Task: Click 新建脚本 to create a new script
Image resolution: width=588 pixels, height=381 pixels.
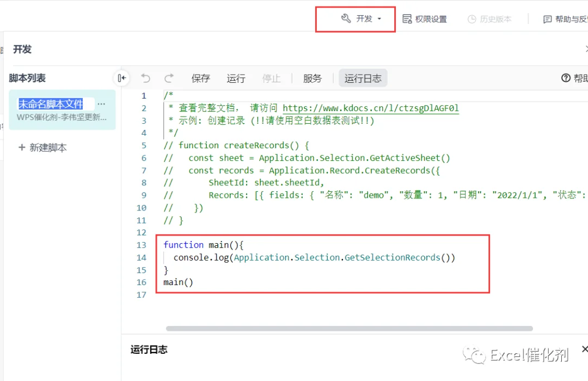Action: [43, 148]
